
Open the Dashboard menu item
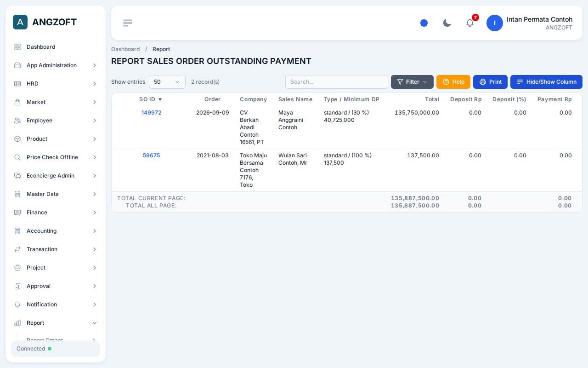[56, 47]
